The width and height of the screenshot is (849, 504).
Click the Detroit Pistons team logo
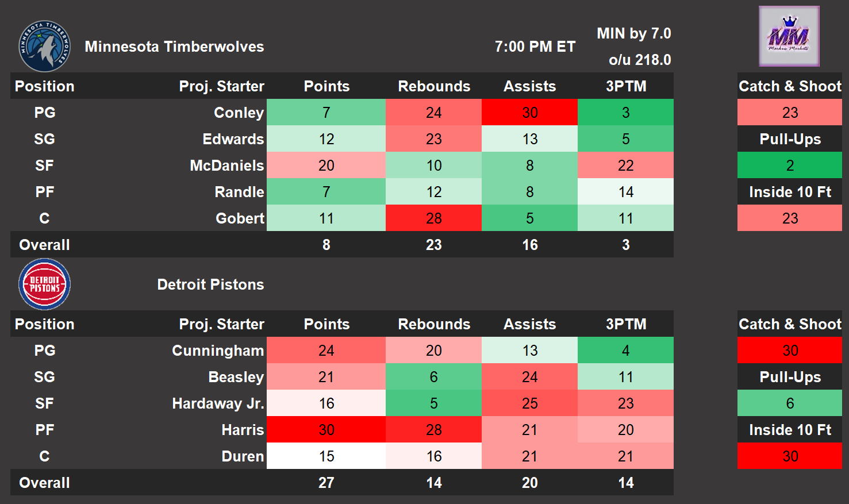tap(44, 284)
